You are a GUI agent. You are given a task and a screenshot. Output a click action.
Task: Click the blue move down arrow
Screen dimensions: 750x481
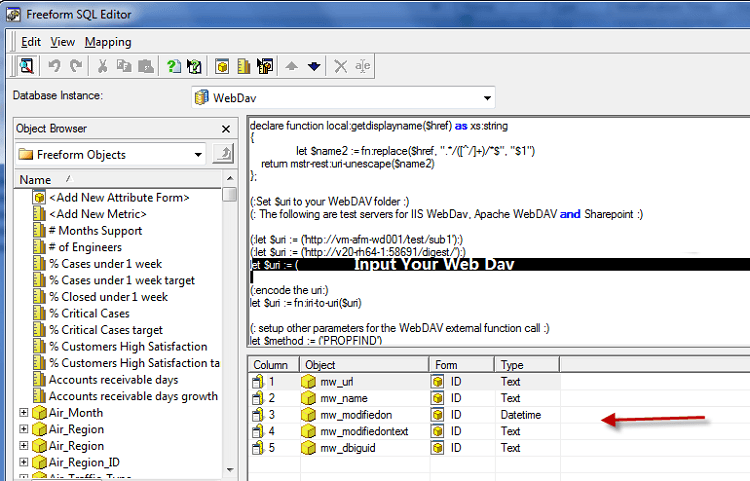click(314, 66)
